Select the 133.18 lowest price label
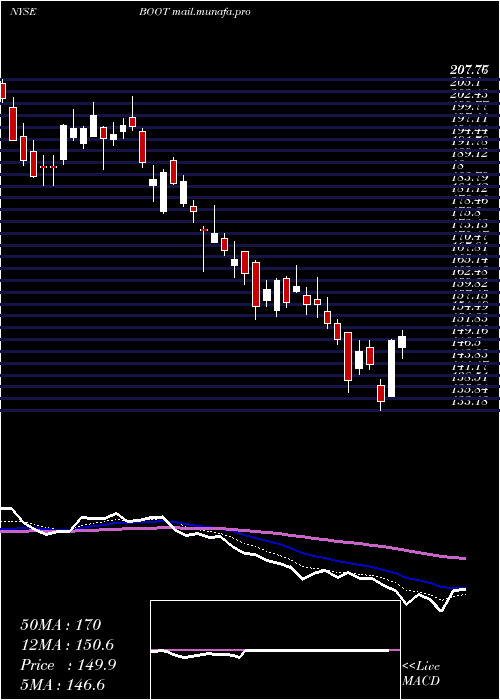This screenshot has height=700, width=500. click(x=468, y=402)
